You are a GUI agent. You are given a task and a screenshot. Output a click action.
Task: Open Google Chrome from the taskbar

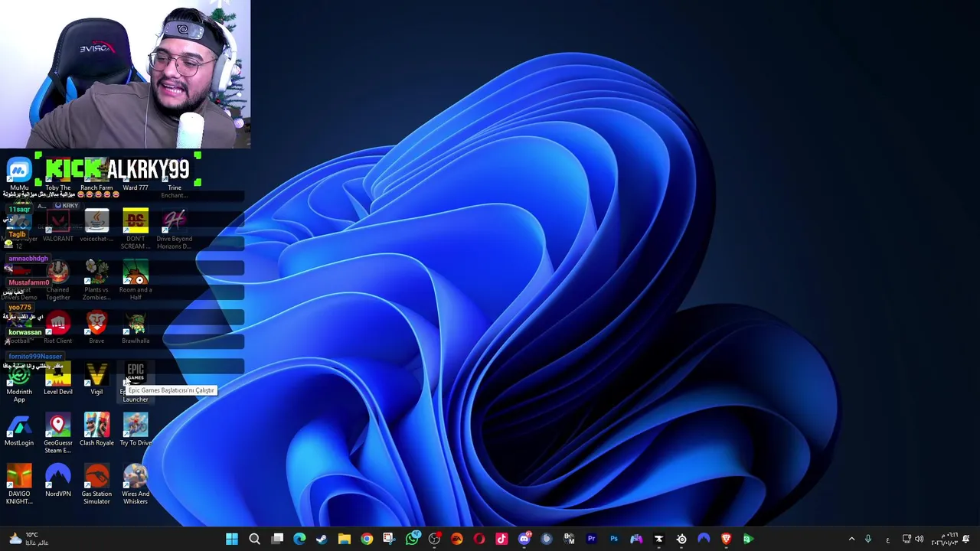367,539
